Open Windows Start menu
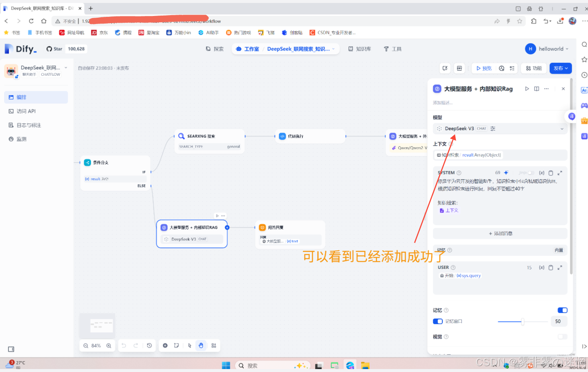The height and width of the screenshot is (372, 588). (x=226, y=365)
